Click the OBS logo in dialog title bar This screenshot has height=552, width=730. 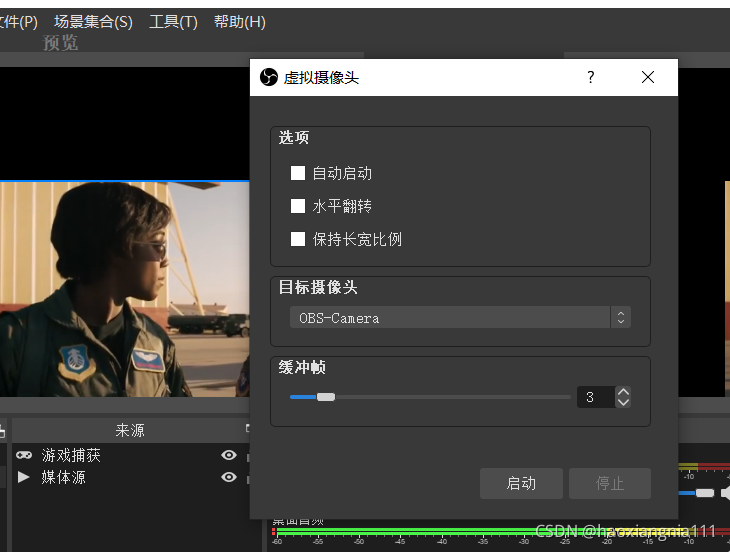point(269,77)
